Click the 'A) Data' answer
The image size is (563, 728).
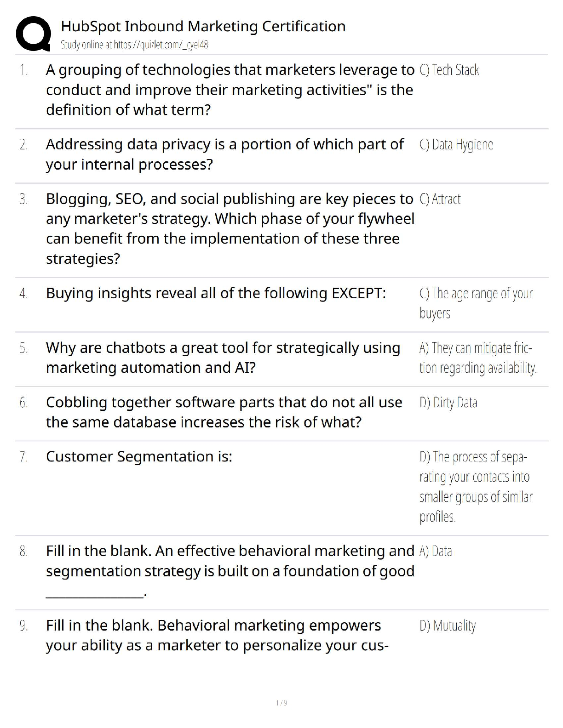[436, 551]
